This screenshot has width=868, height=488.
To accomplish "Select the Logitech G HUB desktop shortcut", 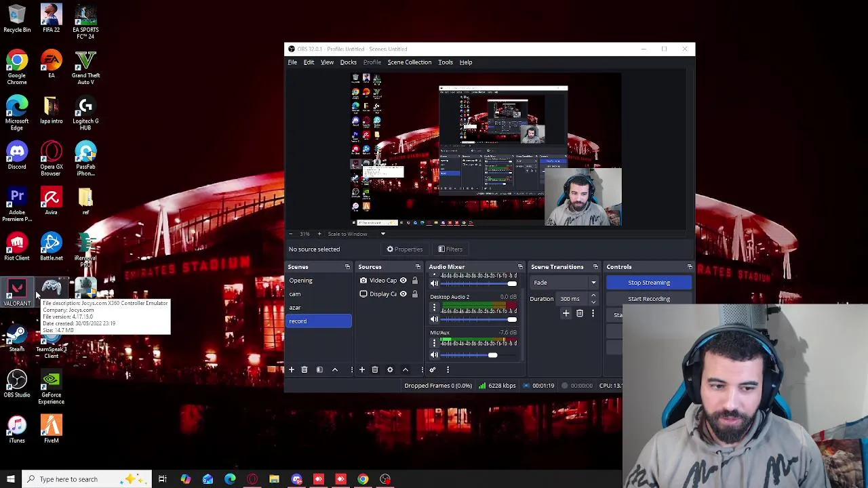I will pos(85,114).
